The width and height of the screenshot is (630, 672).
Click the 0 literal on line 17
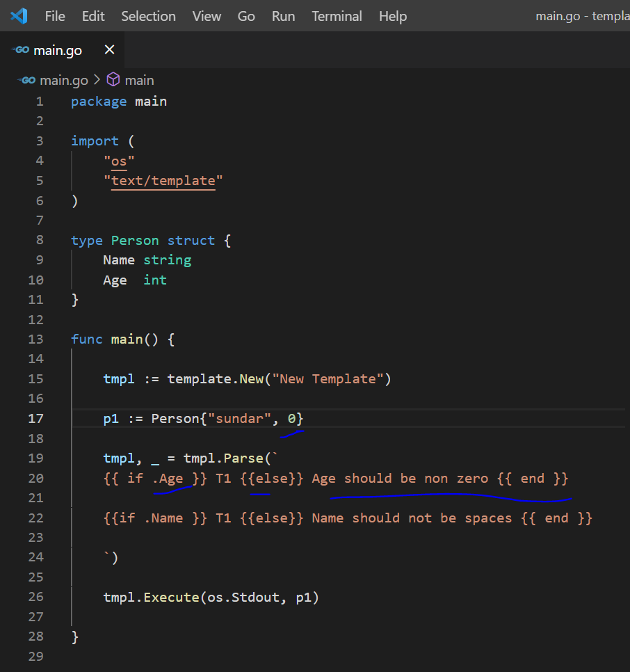[291, 419]
